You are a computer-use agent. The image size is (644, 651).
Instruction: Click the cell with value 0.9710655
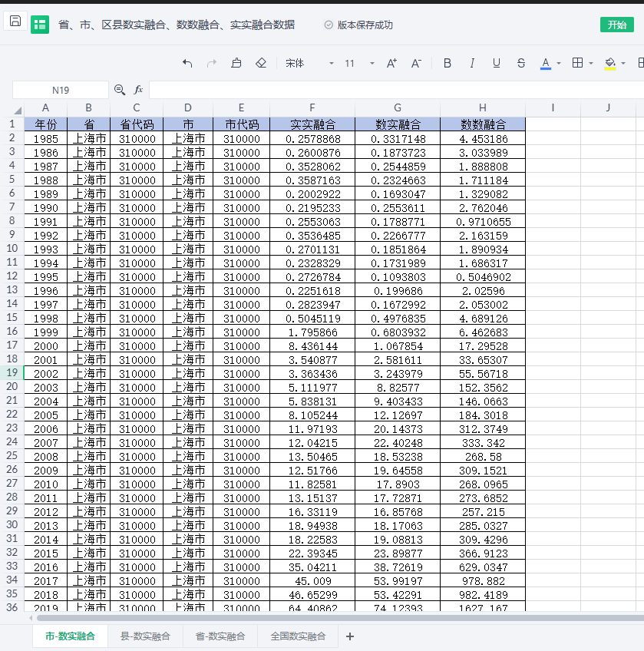[x=483, y=222]
